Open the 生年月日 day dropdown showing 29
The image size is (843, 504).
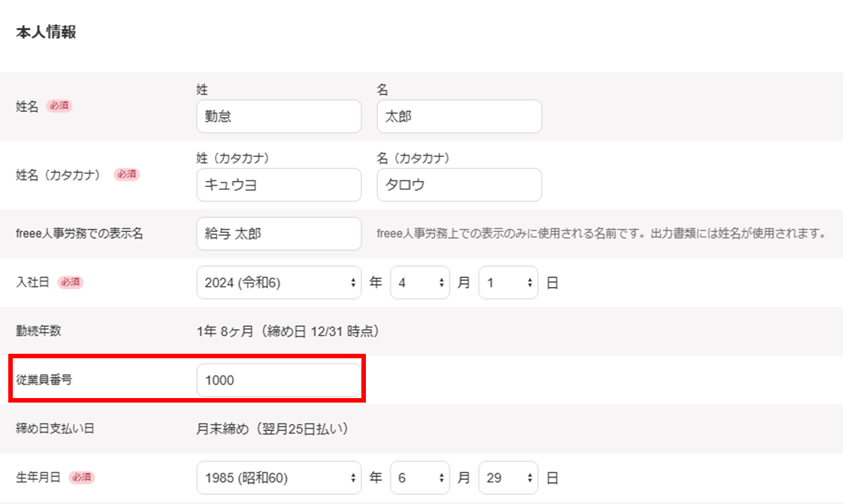(508, 478)
